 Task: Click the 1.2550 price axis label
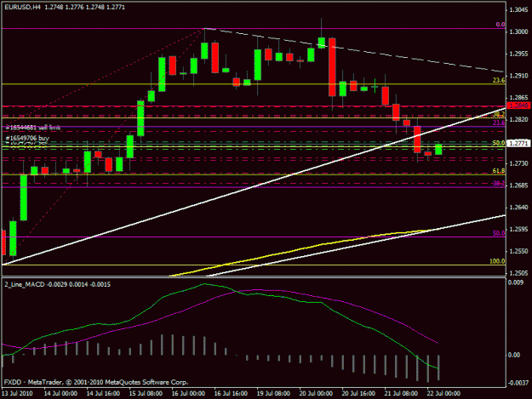tap(518, 251)
